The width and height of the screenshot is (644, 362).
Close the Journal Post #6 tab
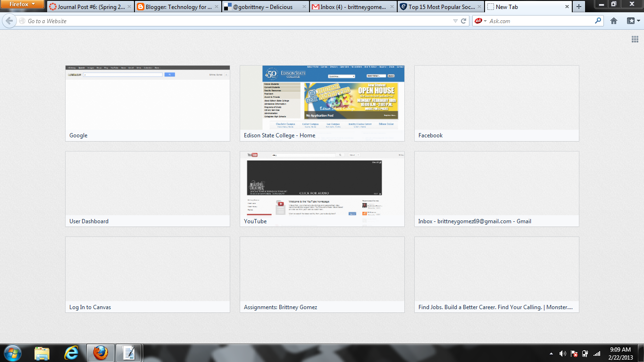click(129, 7)
